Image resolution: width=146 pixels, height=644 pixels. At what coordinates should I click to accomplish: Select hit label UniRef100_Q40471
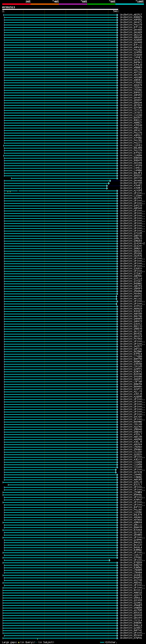click(x=131, y=22)
